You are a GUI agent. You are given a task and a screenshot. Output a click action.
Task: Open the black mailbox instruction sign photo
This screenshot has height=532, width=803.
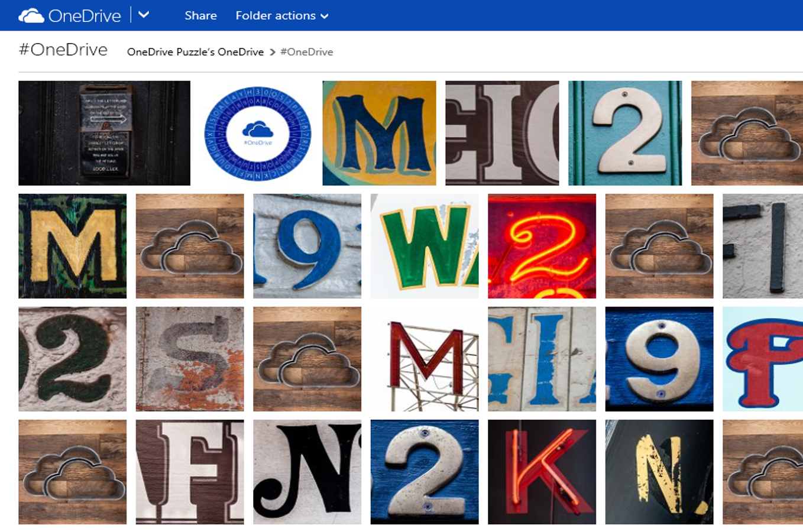tap(104, 133)
